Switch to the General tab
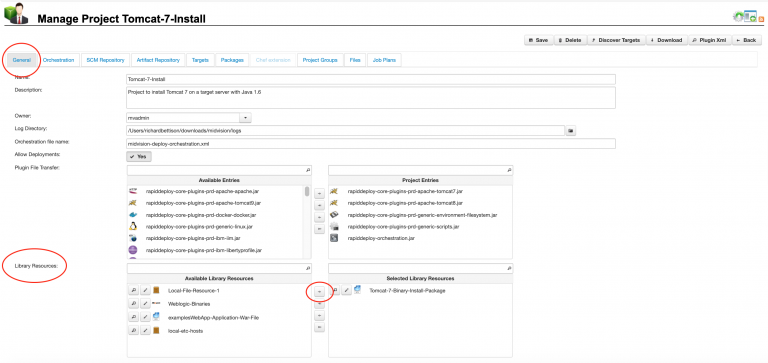This screenshot has width=768, height=363. point(22,60)
